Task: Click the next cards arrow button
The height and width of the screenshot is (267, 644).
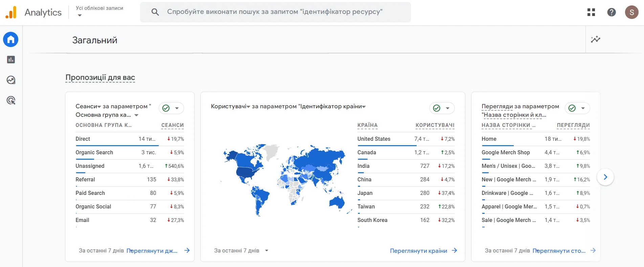Action: 605,177
